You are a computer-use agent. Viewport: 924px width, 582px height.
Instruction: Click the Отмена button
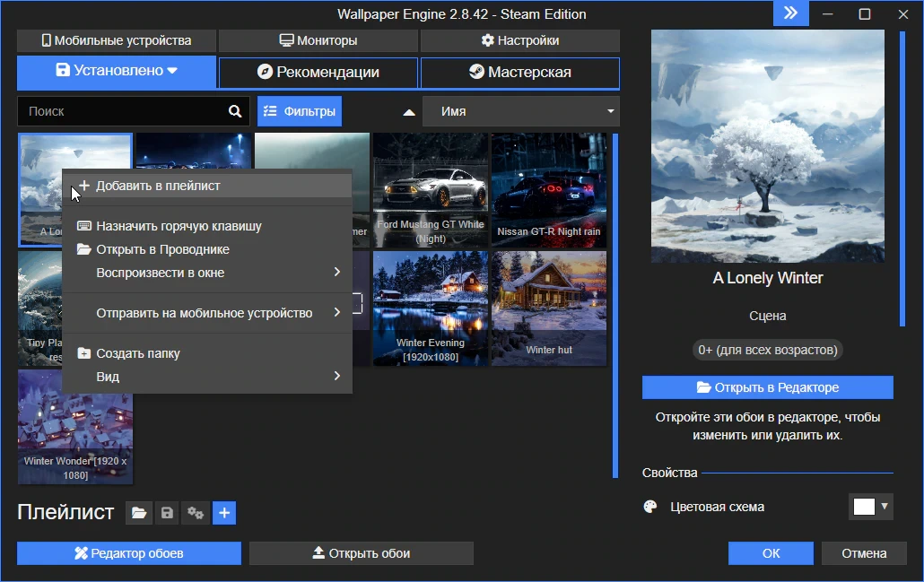864,553
